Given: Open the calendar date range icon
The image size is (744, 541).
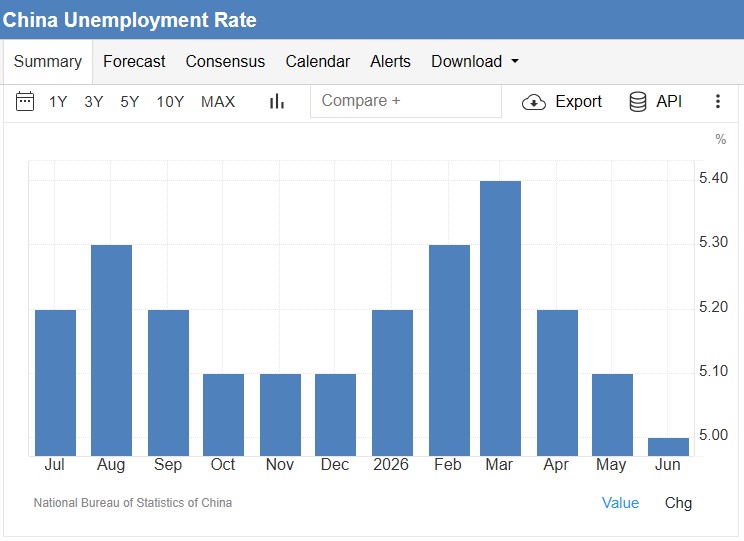Looking at the screenshot, I should click(x=25, y=101).
